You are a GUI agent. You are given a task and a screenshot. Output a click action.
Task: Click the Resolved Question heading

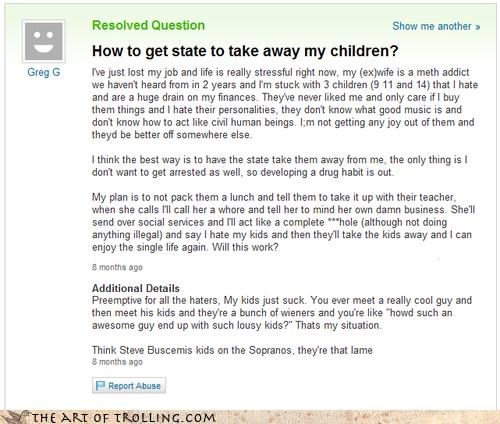pyautogui.click(x=148, y=25)
